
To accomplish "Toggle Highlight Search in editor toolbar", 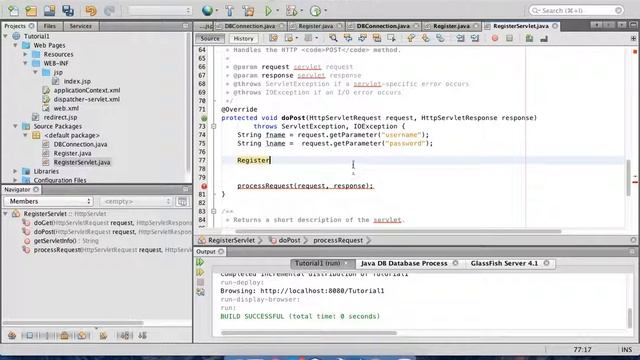I will [376, 38].
